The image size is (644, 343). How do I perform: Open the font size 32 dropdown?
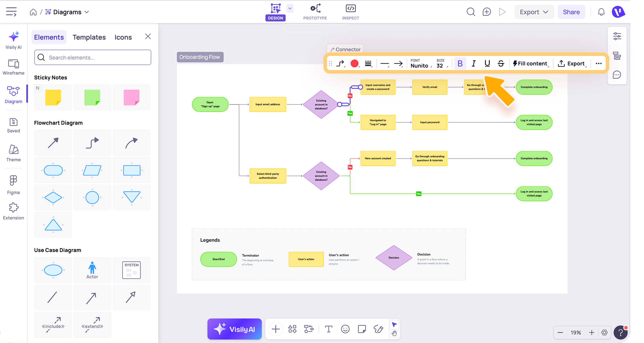pyautogui.click(x=441, y=64)
